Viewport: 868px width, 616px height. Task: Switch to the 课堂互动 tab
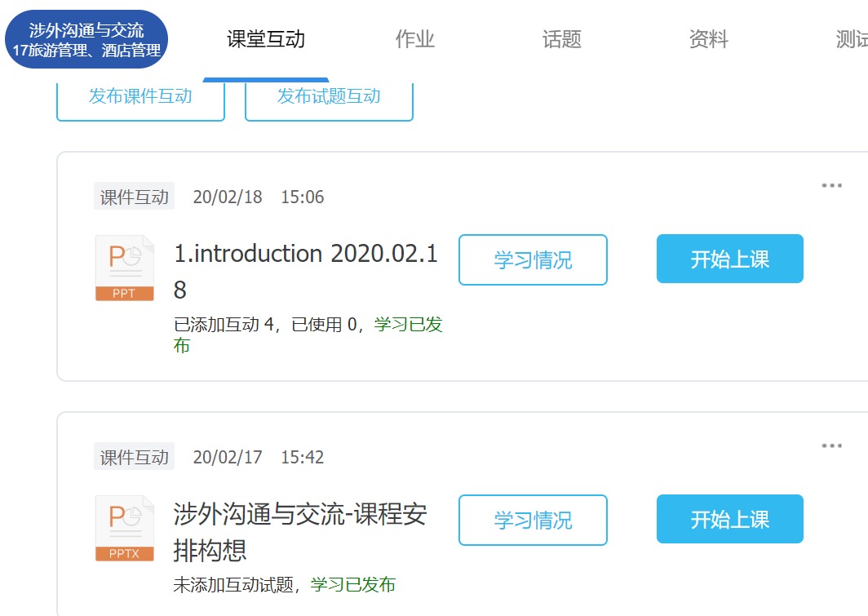click(x=266, y=39)
